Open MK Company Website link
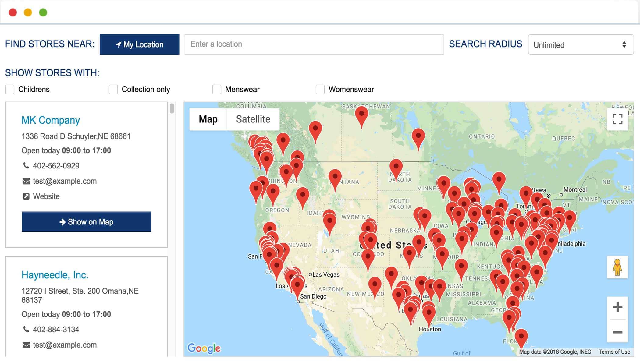Viewport: 640px width, 364px height. pos(46,196)
